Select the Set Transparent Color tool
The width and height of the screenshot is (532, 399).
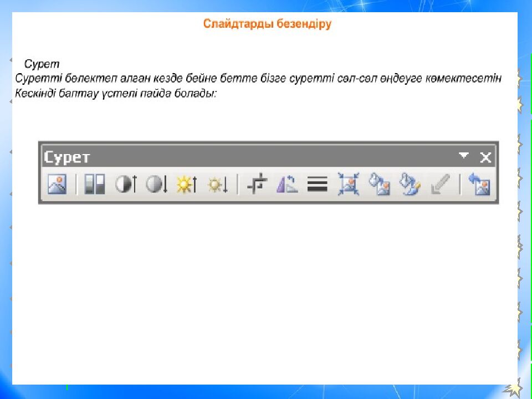(x=441, y=185)
